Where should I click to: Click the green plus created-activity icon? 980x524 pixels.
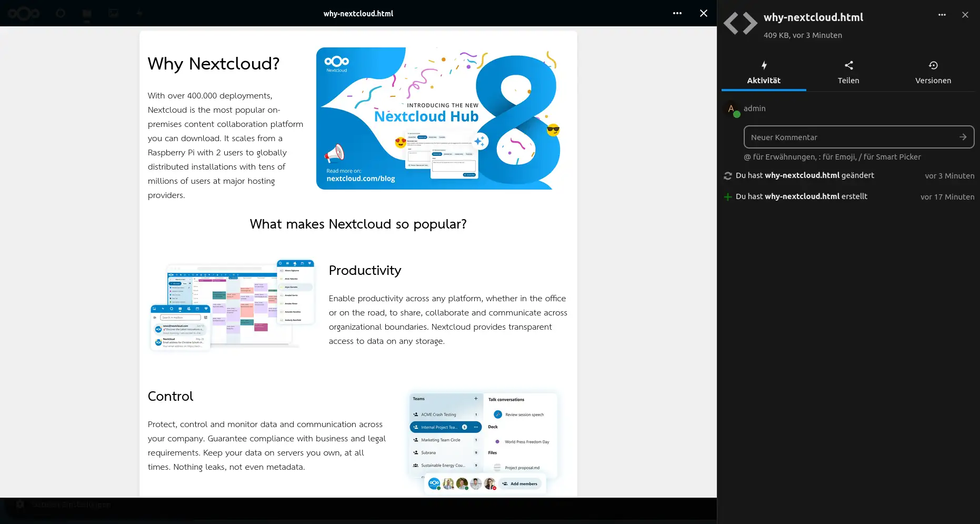728,197
